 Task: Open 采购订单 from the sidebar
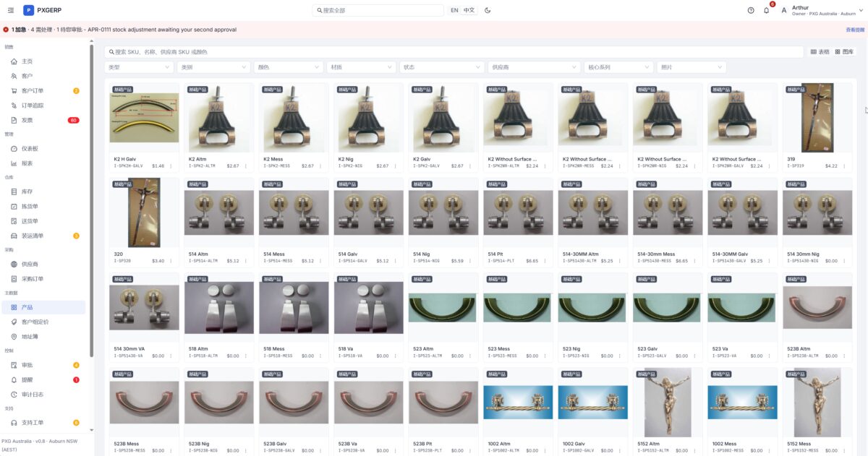(x=43, y=279)
